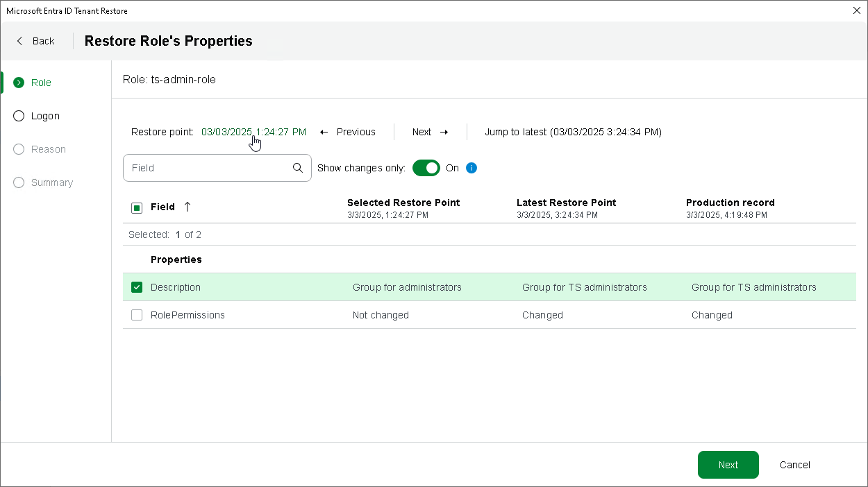Go to the Previous restore point
The height and width of the screenshot is (487, 868).
pos(348,132)
